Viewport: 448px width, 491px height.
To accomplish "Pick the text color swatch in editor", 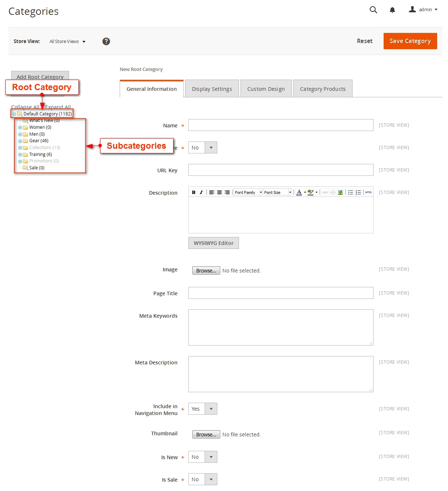I will (x=299, y=192).
